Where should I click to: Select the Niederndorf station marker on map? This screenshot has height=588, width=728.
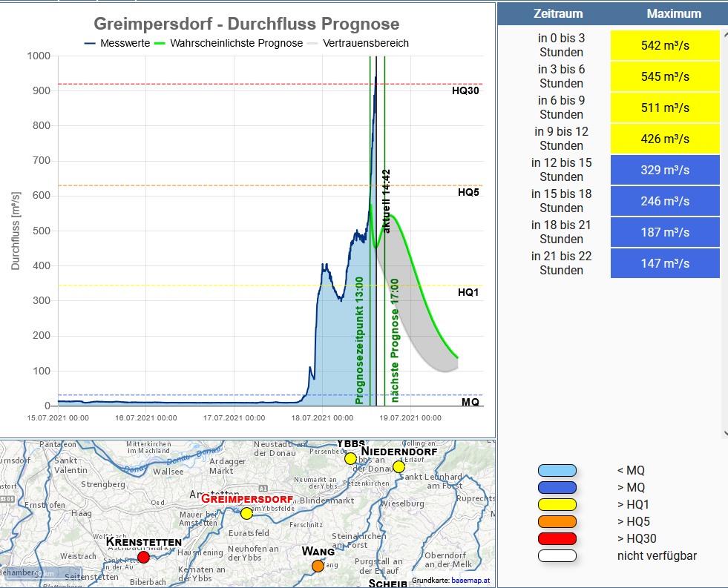[x=399, y=466]
